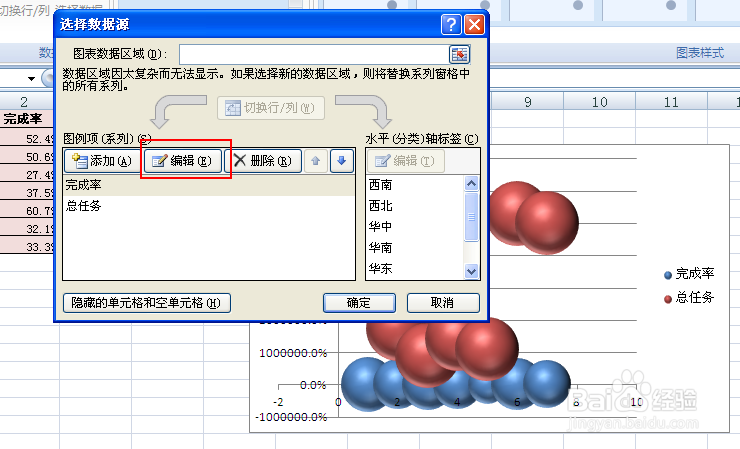
Task: Cancel with the 取消 button
Action: point(443,303)
